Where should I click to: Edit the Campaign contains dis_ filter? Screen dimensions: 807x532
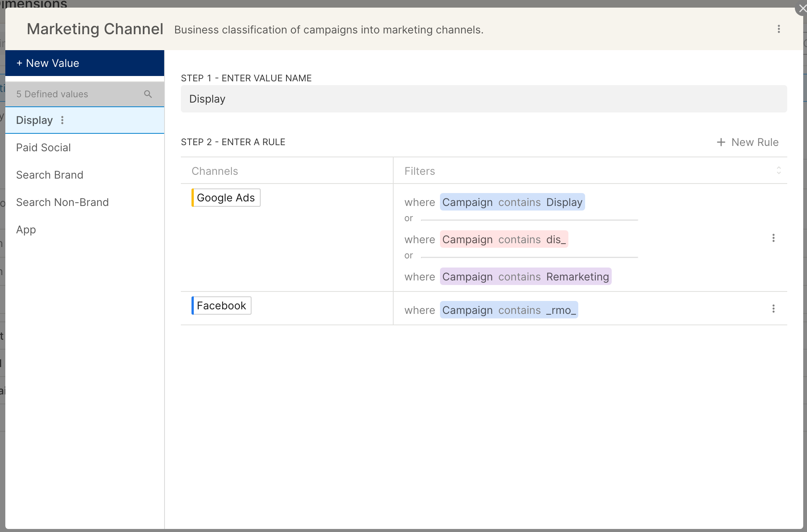coord(504,239)
